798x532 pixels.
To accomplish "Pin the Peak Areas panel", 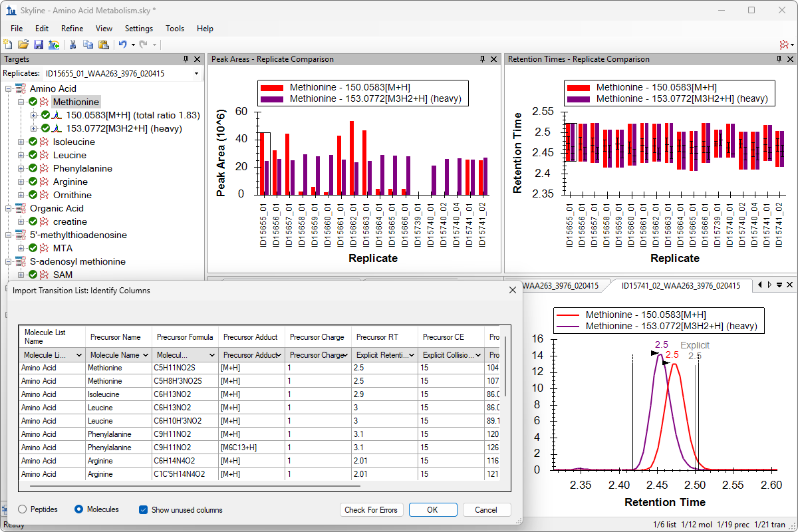I will 483,59.
